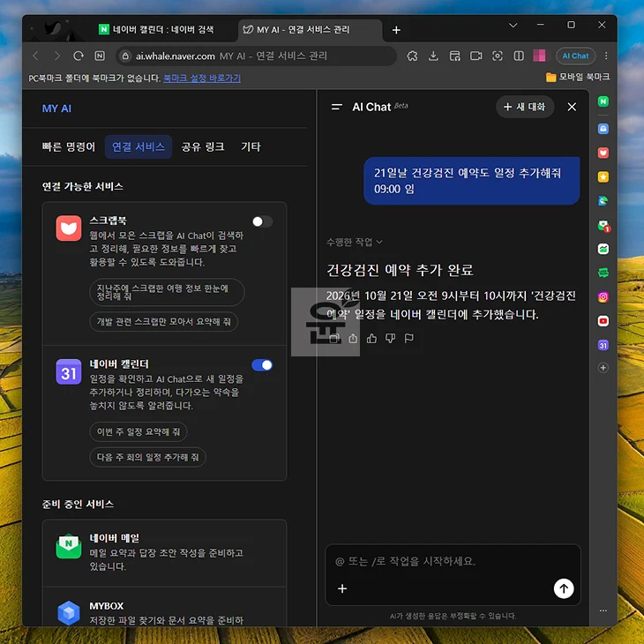Click the 네이버 메일 service card

(x=164, y=553)
